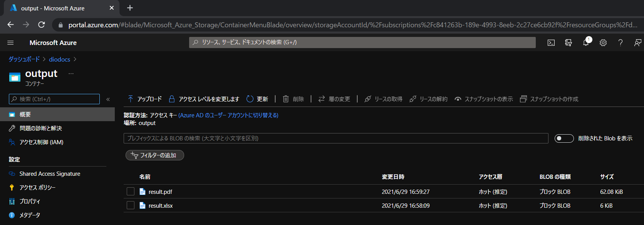
Task: Click the browser back arrow
Action: (x=10, y=25)
